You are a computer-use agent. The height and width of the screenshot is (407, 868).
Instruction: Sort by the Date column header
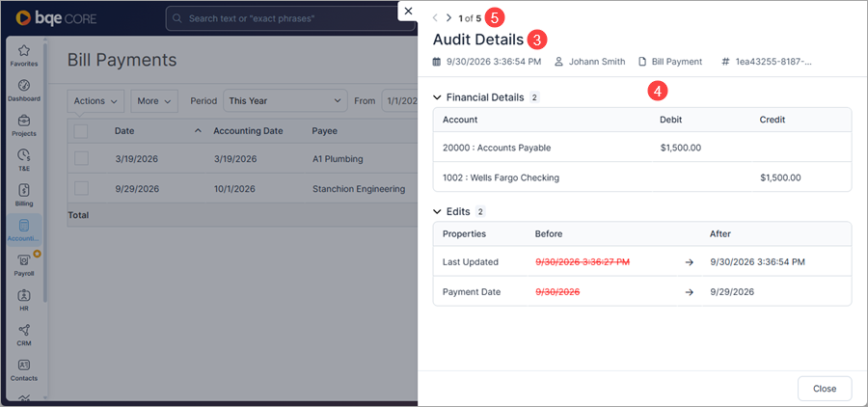[x=124, y=131]
